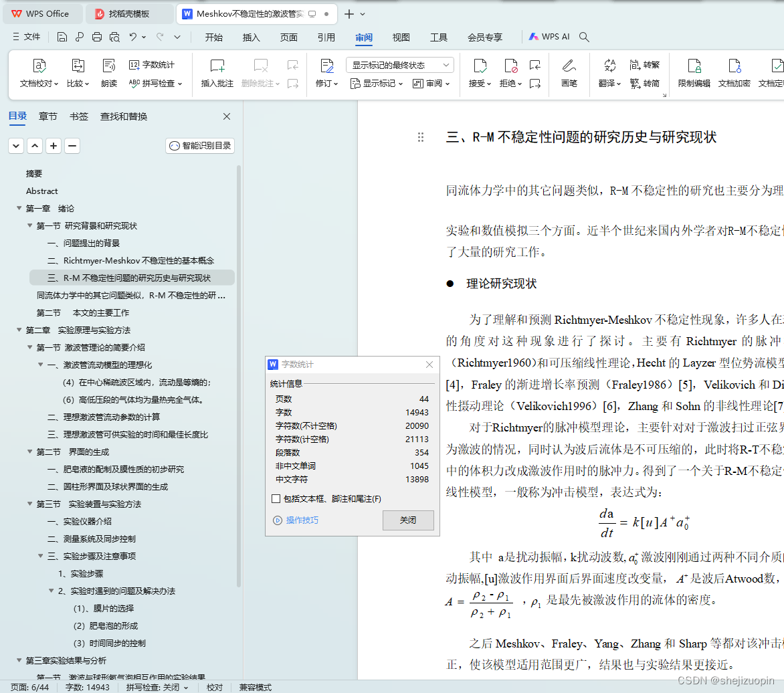Click the plus expand-all button in outline pane

(x=54, y=146)
